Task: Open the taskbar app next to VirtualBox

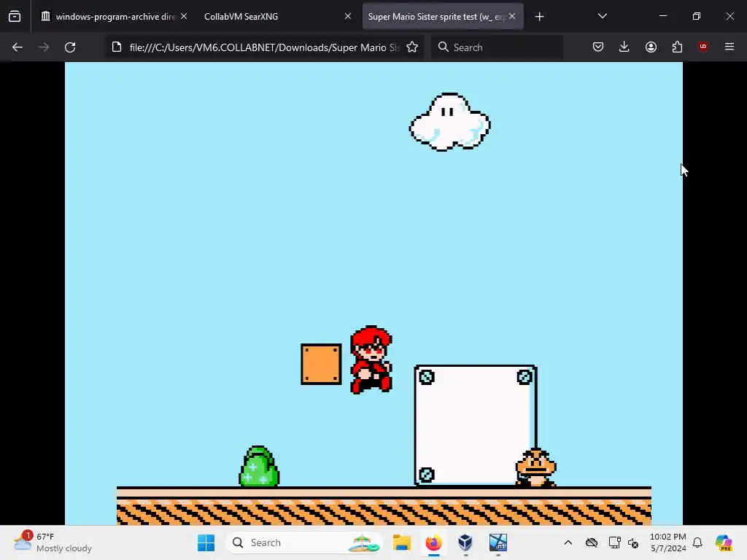Action: [498, 542]
